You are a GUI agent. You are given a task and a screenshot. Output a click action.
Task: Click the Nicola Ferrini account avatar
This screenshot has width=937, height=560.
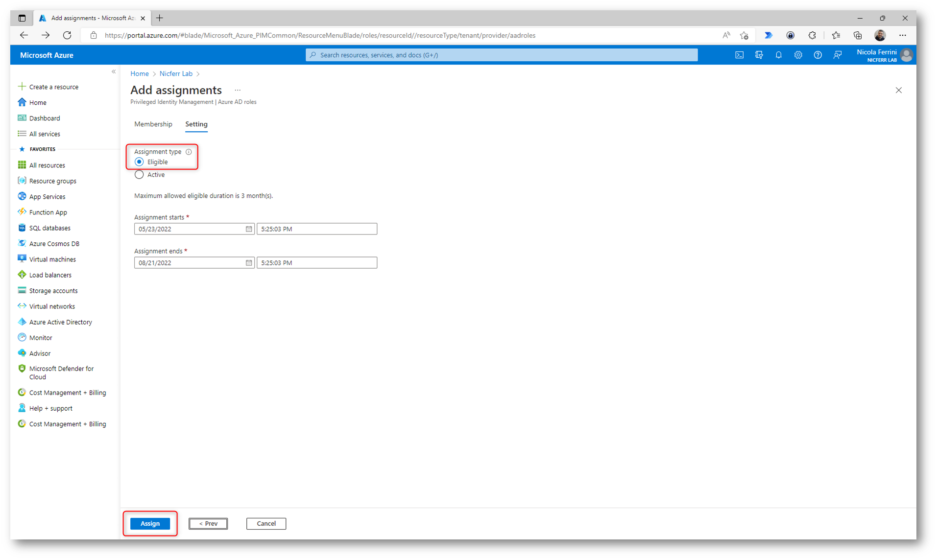(x=906, y=55)
